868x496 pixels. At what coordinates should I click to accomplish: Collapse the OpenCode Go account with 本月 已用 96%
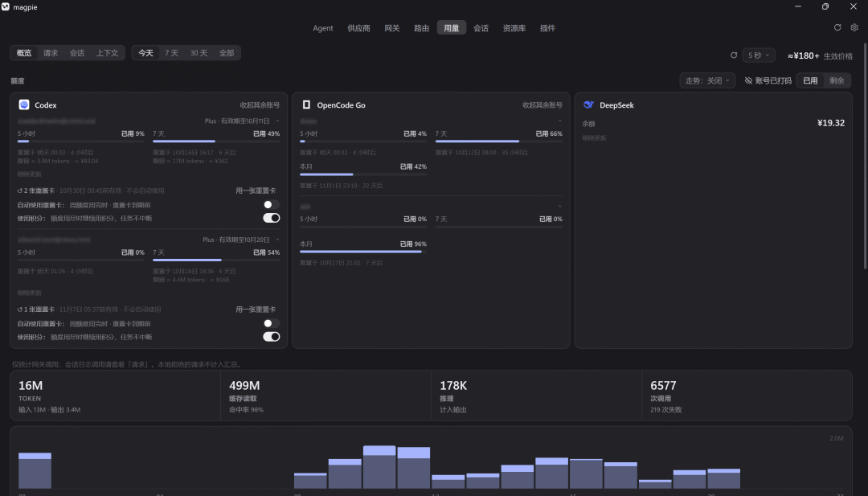pos(559,207)
